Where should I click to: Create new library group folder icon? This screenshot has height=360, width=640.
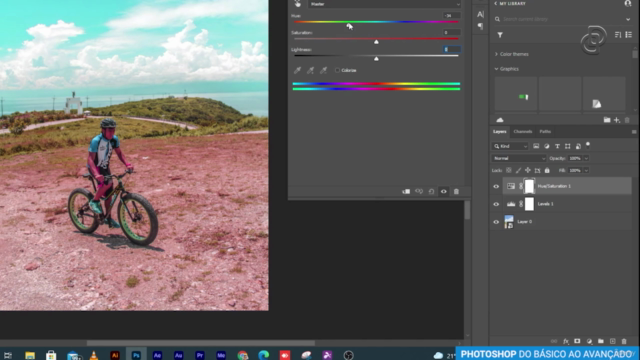click(607, 120)
